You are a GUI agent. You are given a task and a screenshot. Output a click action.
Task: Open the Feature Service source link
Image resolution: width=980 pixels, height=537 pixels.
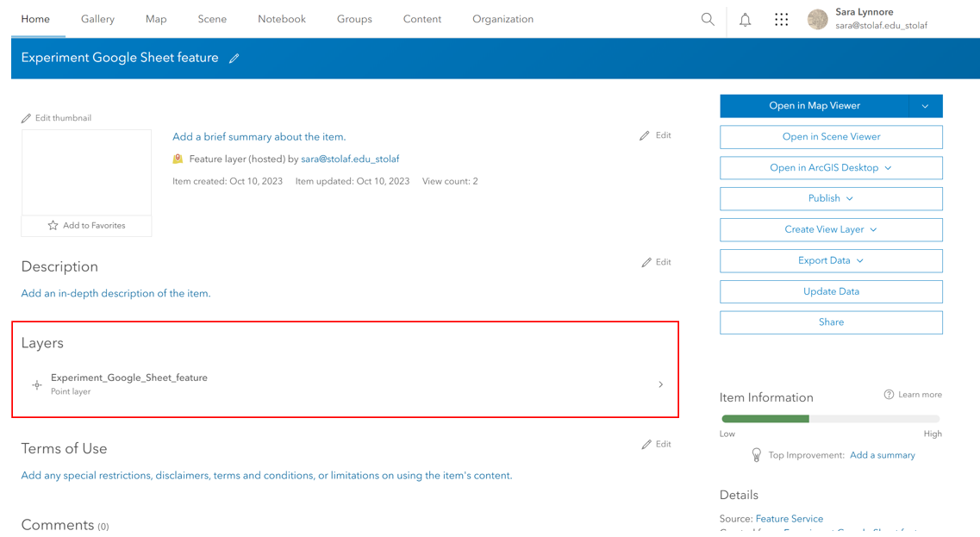pyautogui.click(x=790, y=518)
